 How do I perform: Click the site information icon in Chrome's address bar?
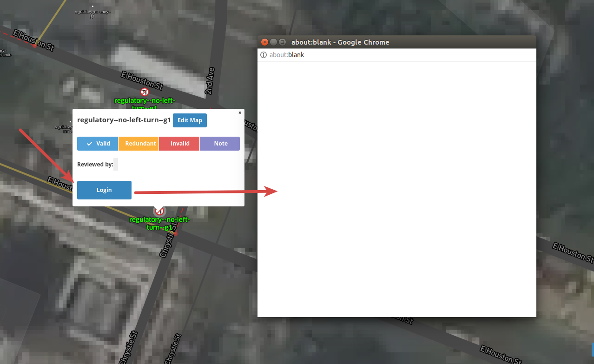(x=263, y=55)
